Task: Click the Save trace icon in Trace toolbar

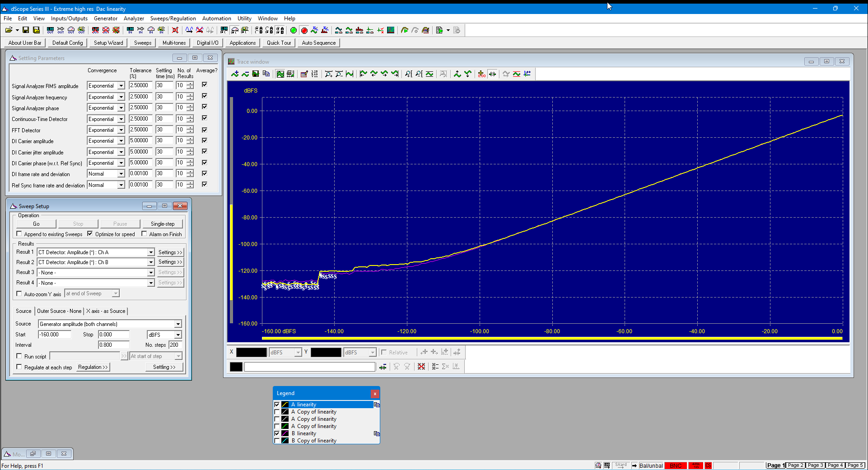Action: (256, 74)
